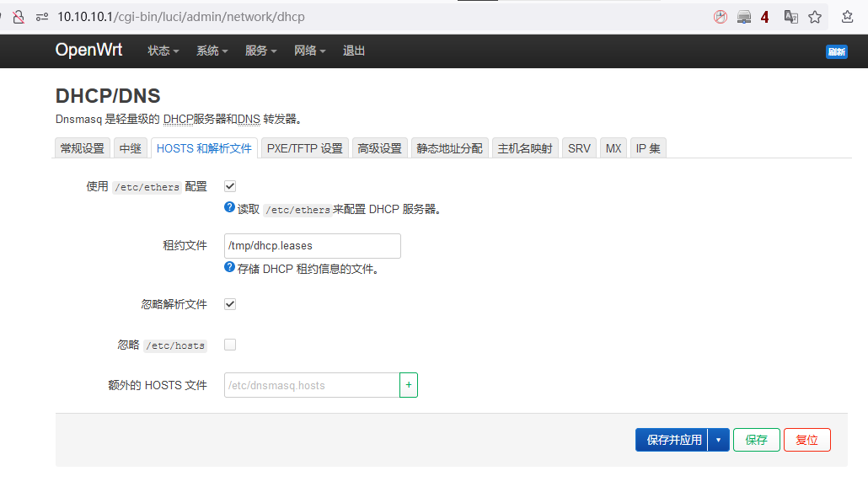The width and height of the screenshot is (868, 487).
Task: Expand the 服务 navigation dropdown
Action: click(260, 51)
